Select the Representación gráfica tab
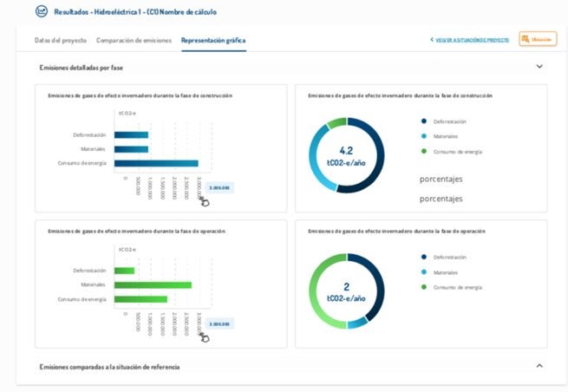Viewport: 568px width, 392px height. [x=213, y=40]
